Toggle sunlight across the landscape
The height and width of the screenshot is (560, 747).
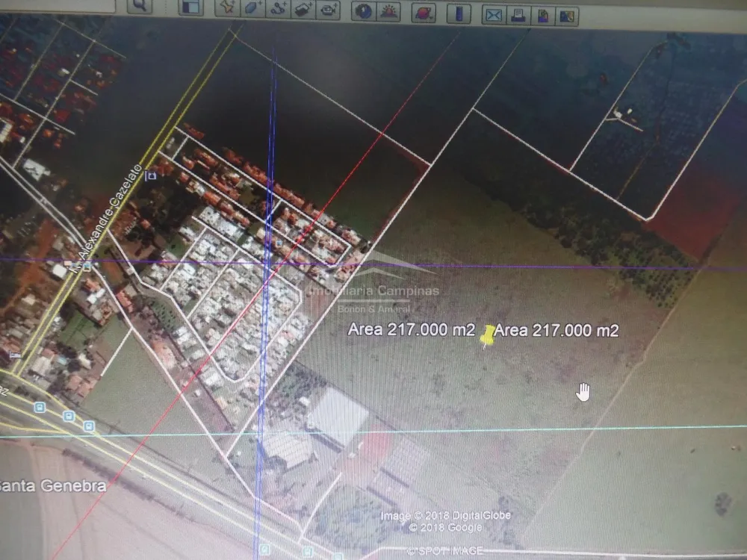tap(388, 11)
